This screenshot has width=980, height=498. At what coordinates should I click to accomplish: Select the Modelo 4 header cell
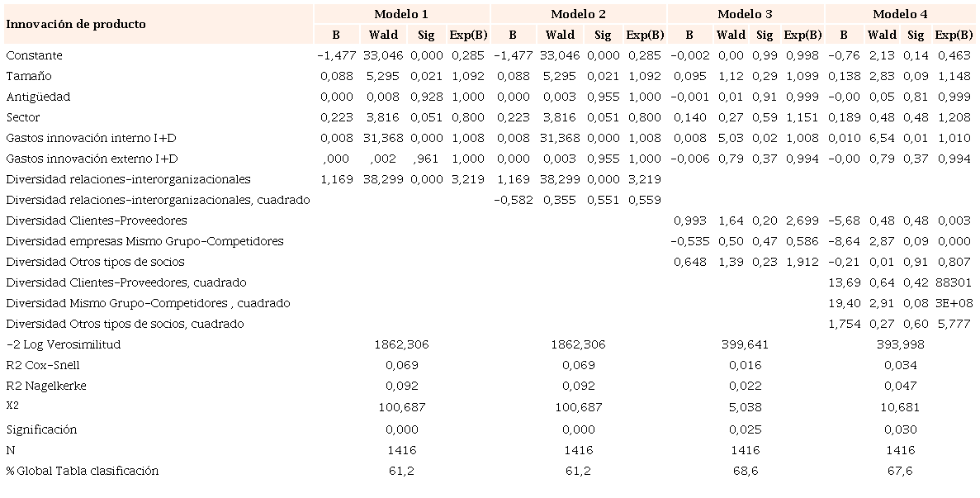pyautogui.click(x=900, y=14)
